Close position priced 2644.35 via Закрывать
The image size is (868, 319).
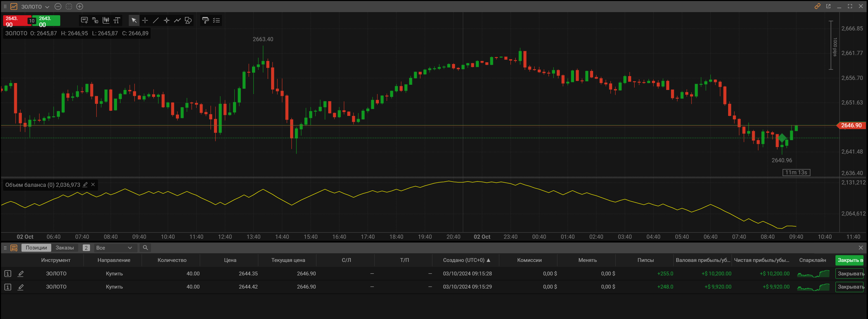[850, 274]
